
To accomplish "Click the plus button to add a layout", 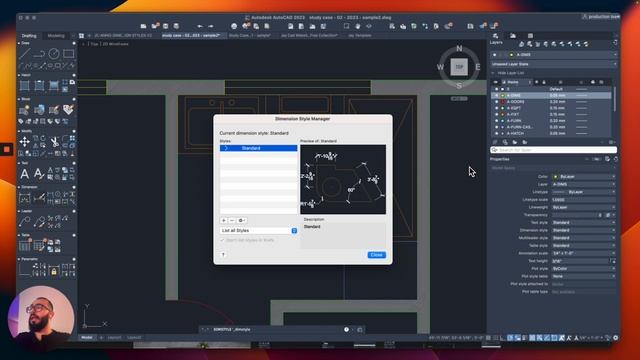I will tap(101, 338).
